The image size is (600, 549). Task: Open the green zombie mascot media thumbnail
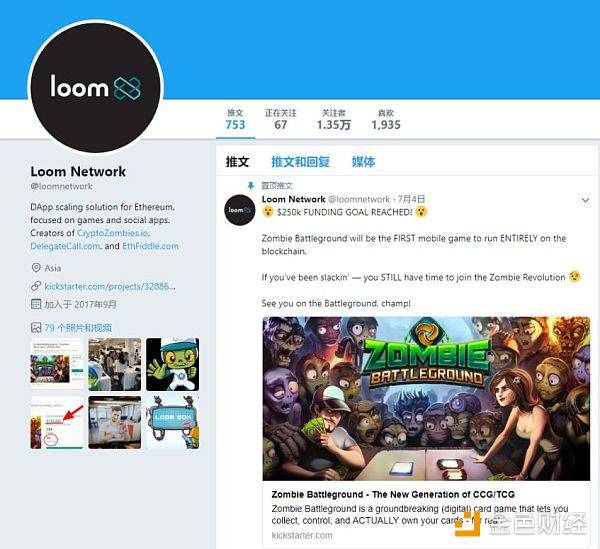click(172, 364)
